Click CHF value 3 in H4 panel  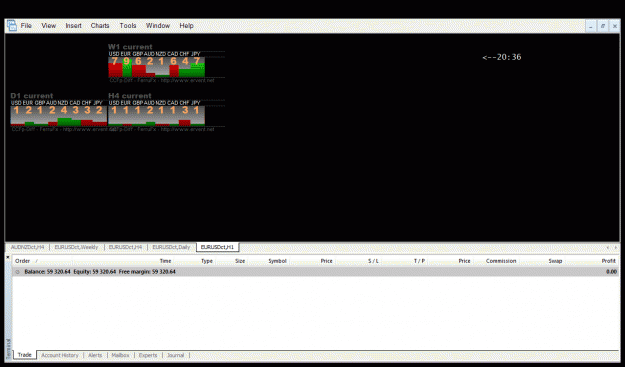[x=185, y=110]
